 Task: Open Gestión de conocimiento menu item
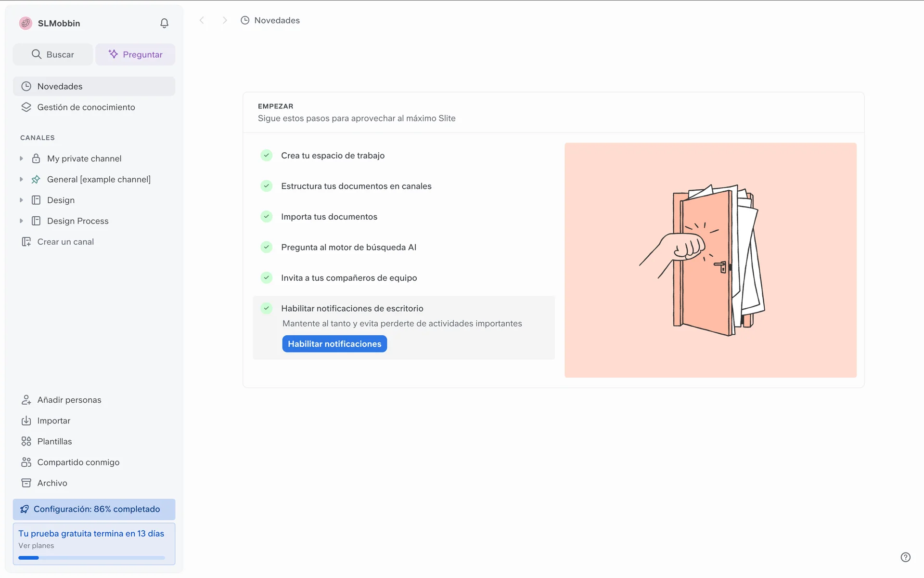86,107
